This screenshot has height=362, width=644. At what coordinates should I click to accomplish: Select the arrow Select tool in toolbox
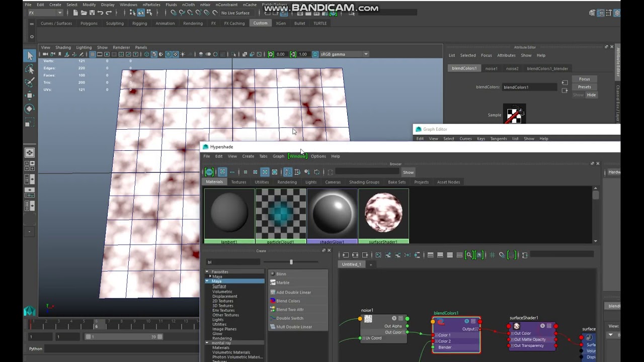pos(30,56)
